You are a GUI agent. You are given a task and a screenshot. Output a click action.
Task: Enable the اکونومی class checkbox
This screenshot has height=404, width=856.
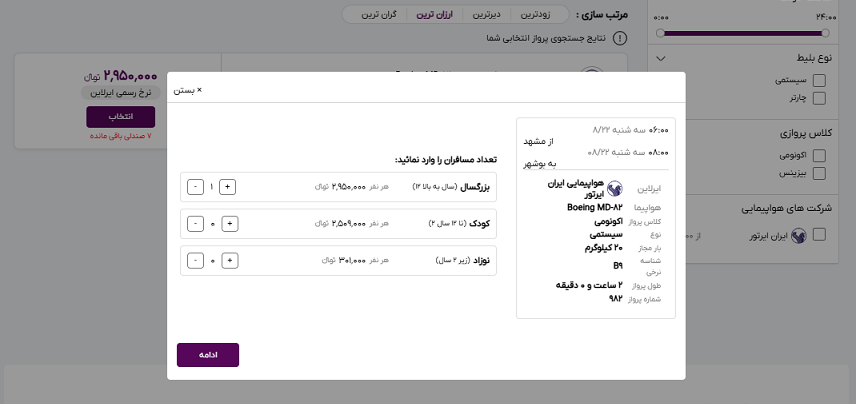point(819,156)
